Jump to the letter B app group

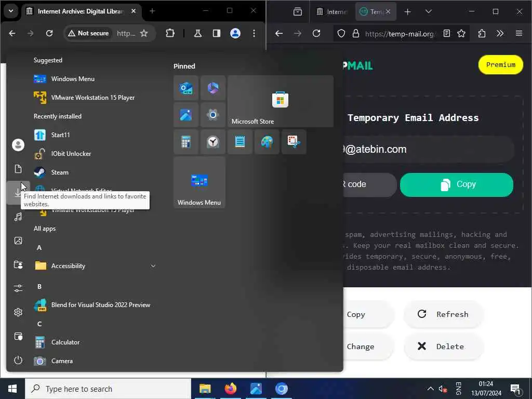pos(39,286)
